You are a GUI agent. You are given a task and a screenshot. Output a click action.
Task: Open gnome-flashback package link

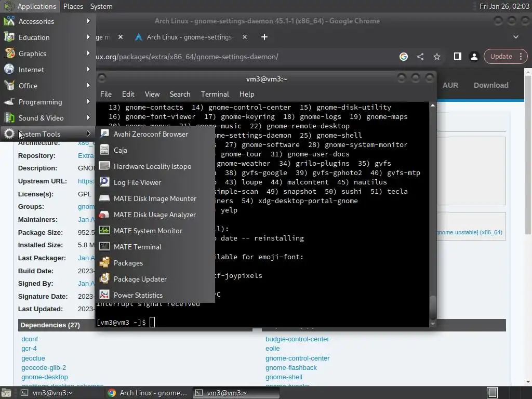tap(291, 367)
